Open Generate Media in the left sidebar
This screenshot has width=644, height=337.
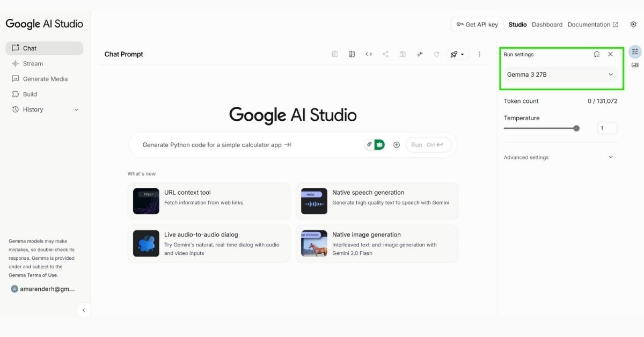(45, 79)
